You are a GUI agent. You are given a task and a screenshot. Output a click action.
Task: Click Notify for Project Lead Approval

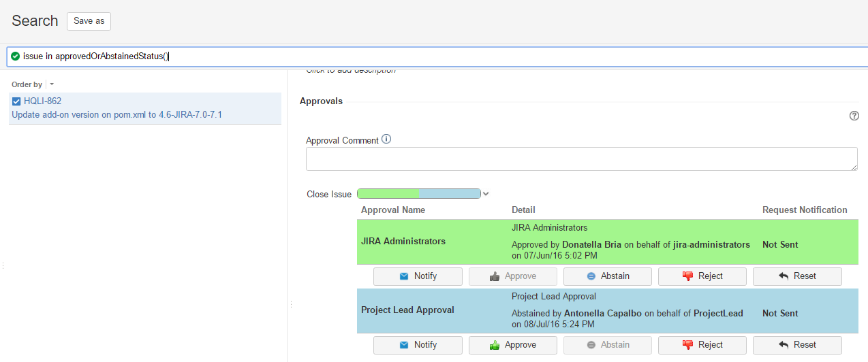point(418,345)
